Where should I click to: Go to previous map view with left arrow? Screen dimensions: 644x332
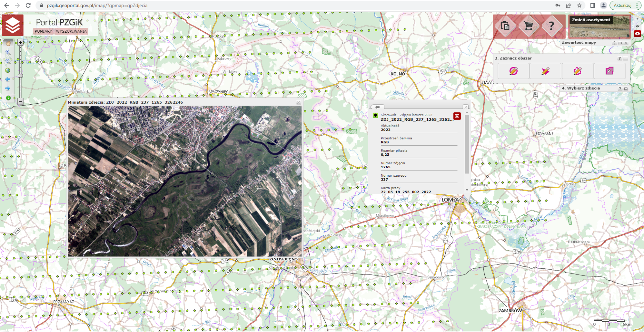tap(8, 79)
